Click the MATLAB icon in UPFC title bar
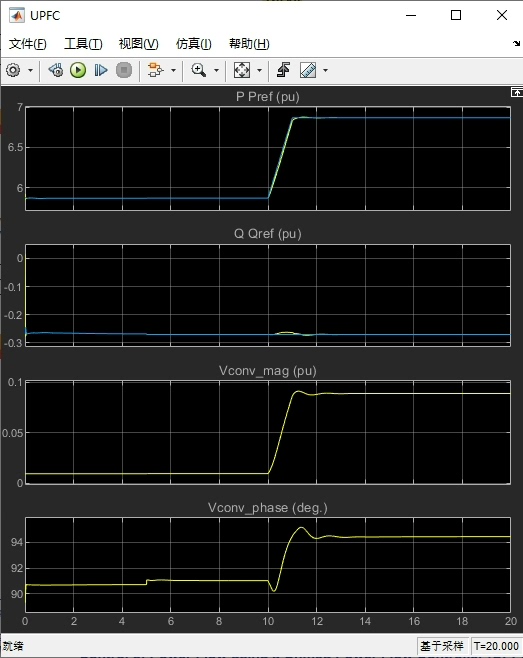The height and width of the screenshot is (658, 523). coord(17,16)
